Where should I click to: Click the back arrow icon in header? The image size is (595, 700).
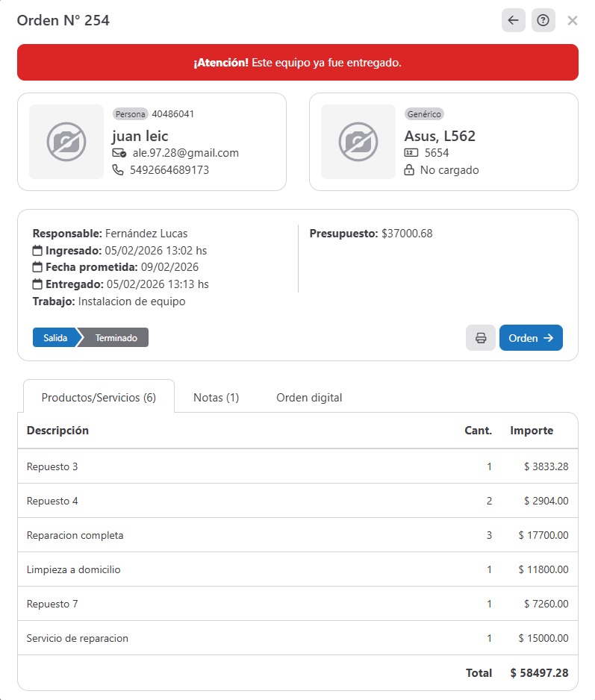(x=513, y=20)
